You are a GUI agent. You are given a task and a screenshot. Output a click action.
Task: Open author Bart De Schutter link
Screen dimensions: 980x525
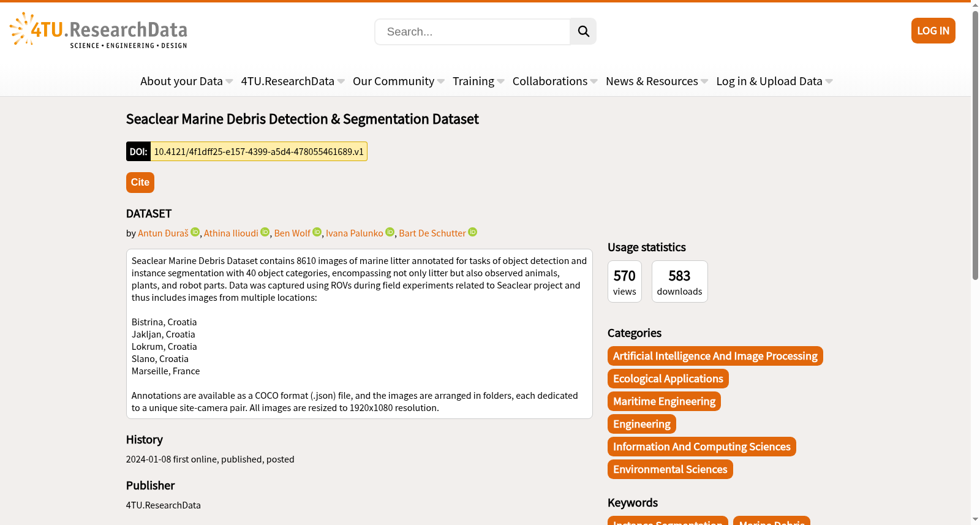pos(432,233)
